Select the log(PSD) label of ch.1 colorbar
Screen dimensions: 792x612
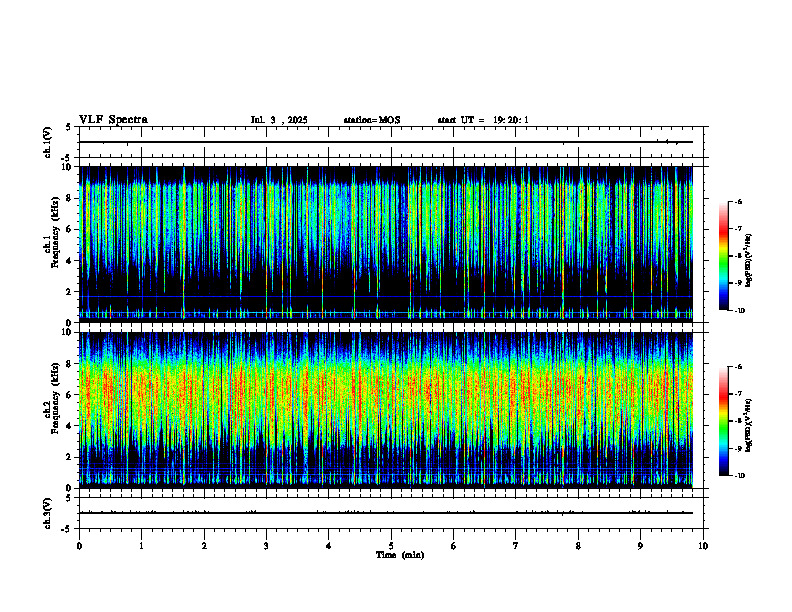coord(749,261)
